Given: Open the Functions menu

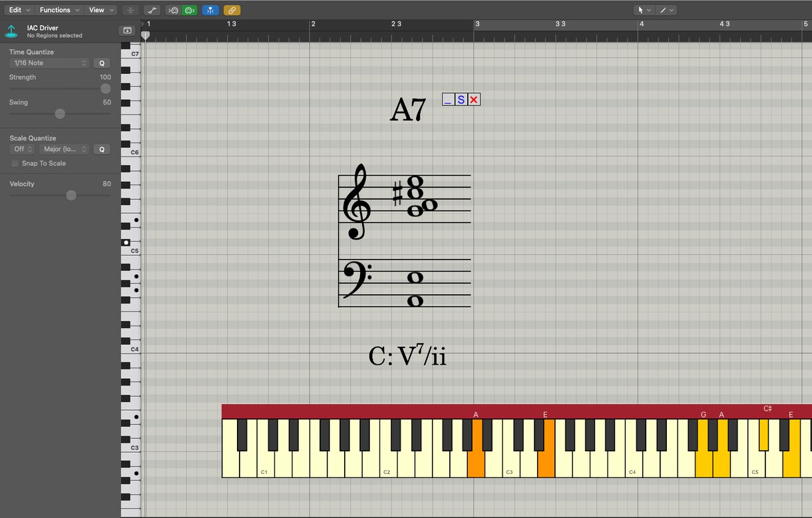Looking at the screenshot, I should pyautogui.click(x=59, y=10).
